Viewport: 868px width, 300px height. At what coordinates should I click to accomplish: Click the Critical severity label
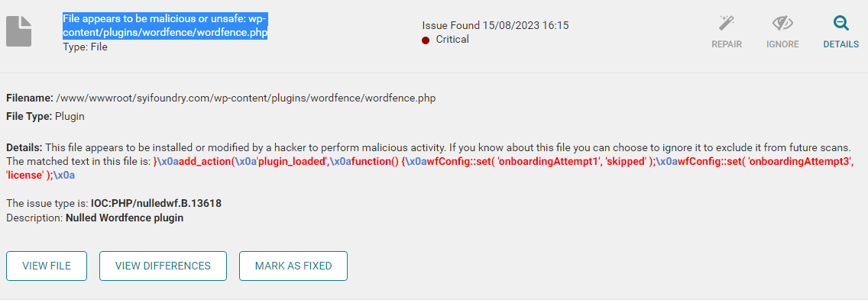(x=452, y=39)
